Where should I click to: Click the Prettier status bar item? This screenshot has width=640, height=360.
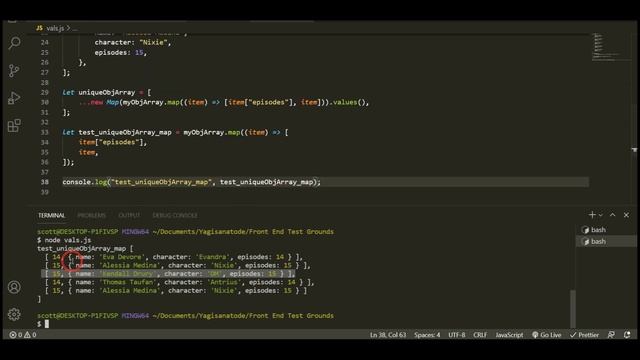point(584,335)
